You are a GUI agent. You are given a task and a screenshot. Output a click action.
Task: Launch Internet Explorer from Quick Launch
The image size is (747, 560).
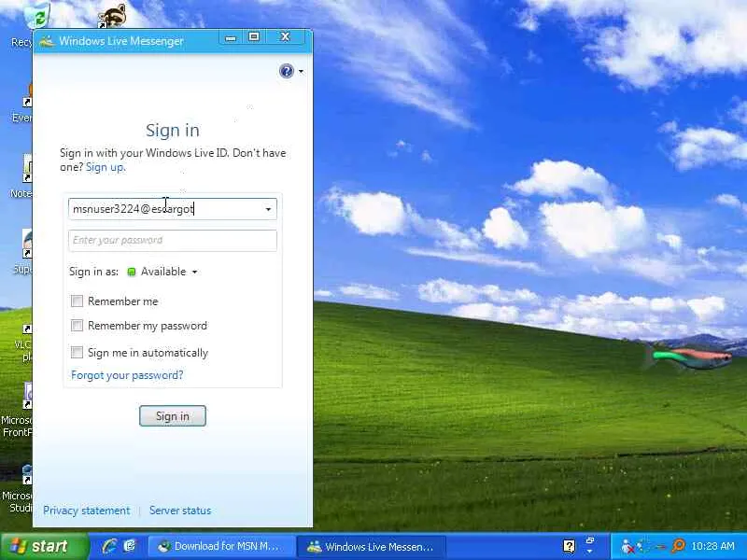pyautogui.click(x=109, y=546)
